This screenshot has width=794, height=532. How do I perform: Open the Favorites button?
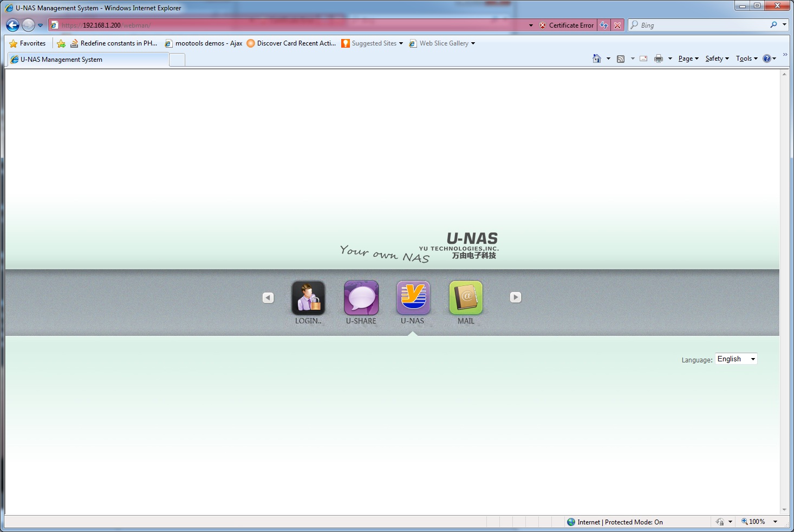click(x=28, y=43)
